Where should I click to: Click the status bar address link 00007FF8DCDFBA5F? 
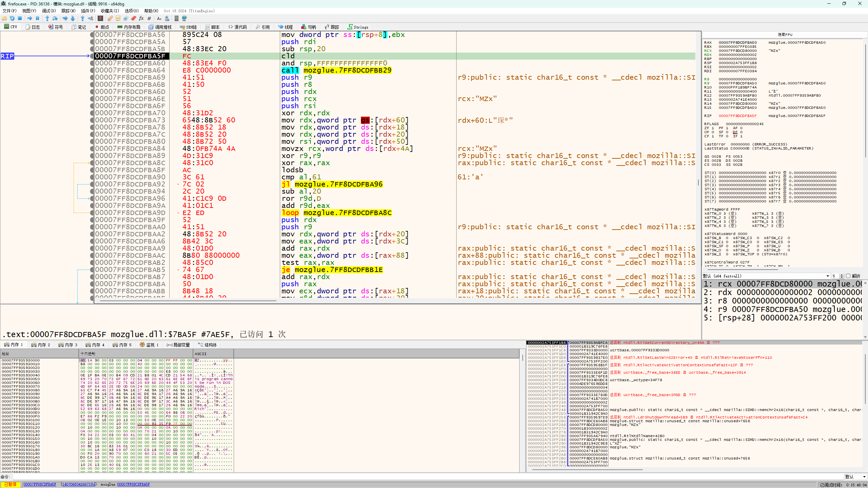coord(40,485)
